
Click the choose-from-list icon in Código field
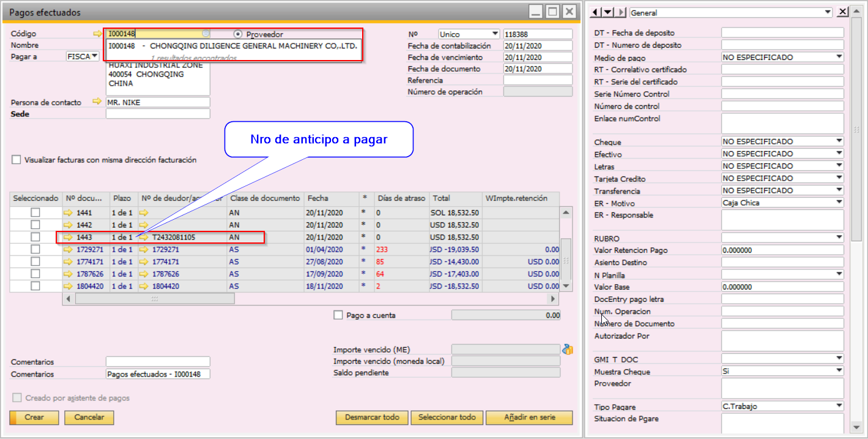pyautogui.click(x=206, y=34)
